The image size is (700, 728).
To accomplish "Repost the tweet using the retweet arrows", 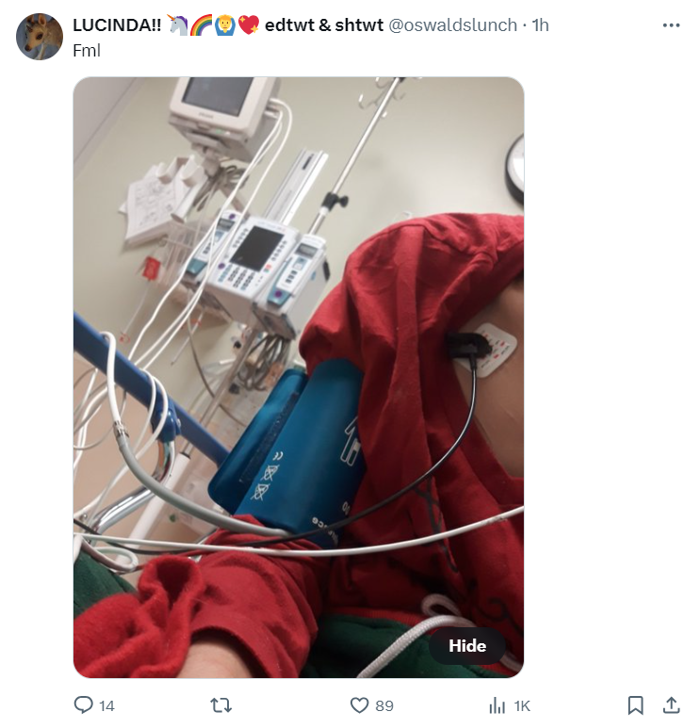I will (x=221, y=705).
